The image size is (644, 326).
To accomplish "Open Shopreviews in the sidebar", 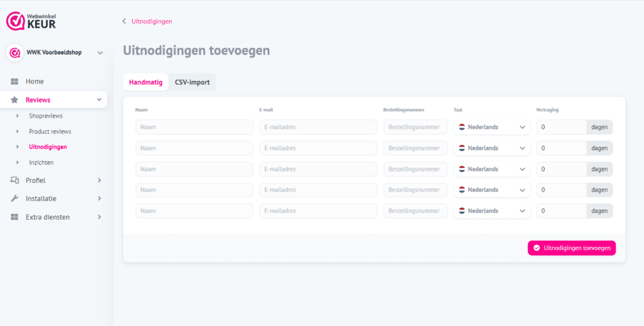I will coord(45,116).
